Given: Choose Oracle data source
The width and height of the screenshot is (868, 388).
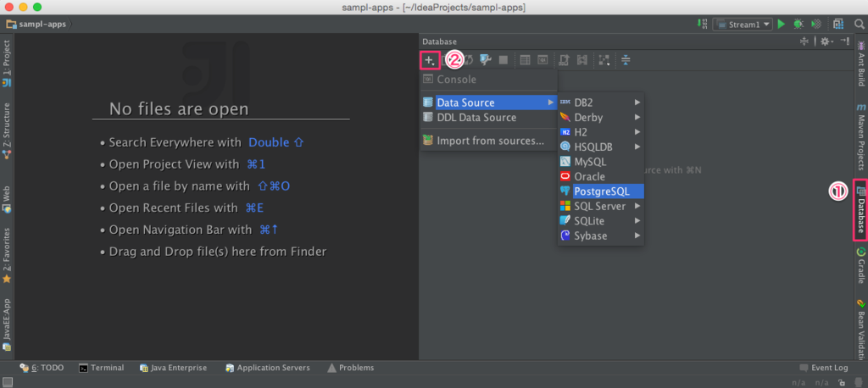Looking at the screenshot, I should pyautogui.click(x=601, y=176).
